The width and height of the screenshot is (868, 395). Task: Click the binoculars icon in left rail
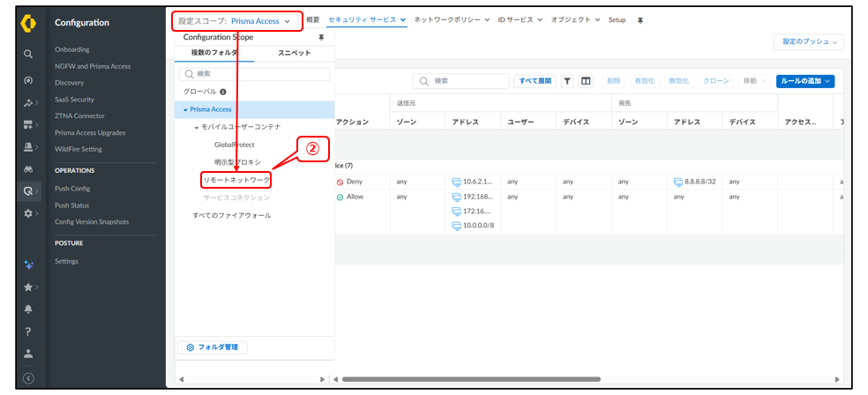(28, 170)
